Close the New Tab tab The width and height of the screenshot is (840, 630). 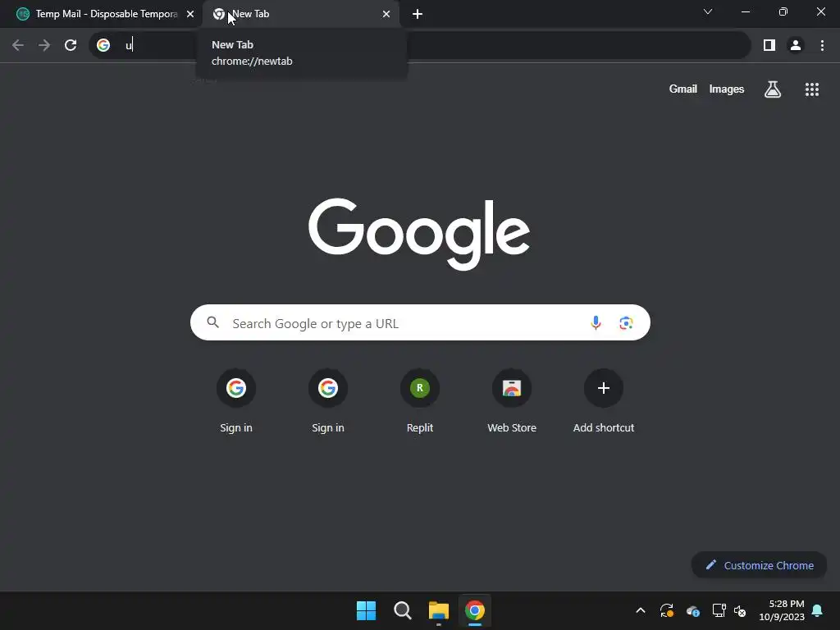(x=386, y=14)
